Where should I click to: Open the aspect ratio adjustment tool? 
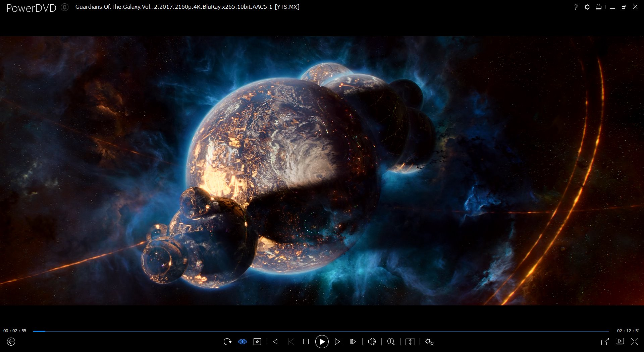click(410, 342)
